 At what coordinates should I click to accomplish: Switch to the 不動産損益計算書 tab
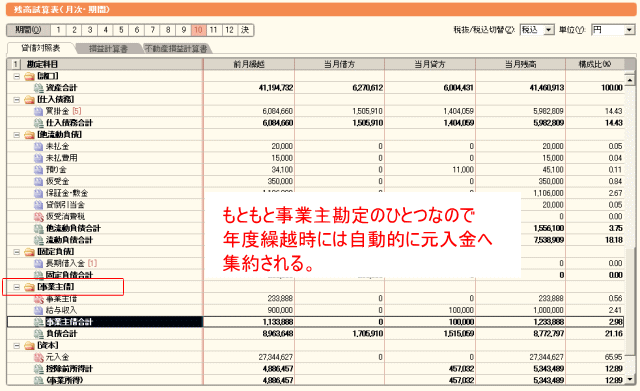[176, 49]
